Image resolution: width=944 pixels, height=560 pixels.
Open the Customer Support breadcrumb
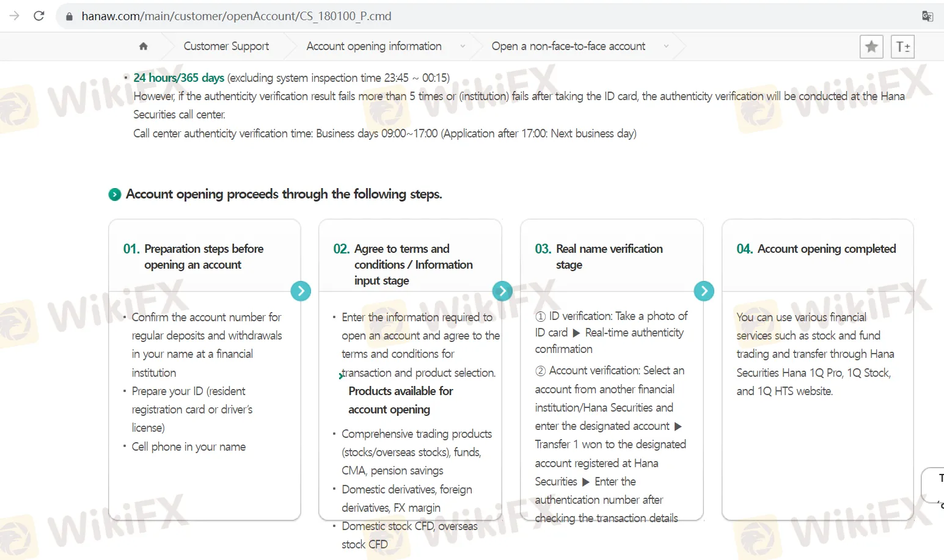(x=226, y=46)
